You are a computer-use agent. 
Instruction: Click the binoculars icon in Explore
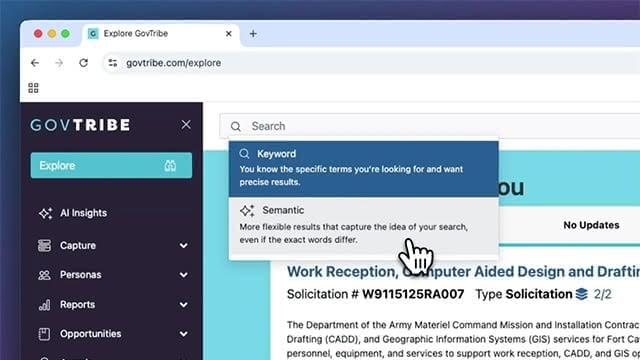coord(170,165)
